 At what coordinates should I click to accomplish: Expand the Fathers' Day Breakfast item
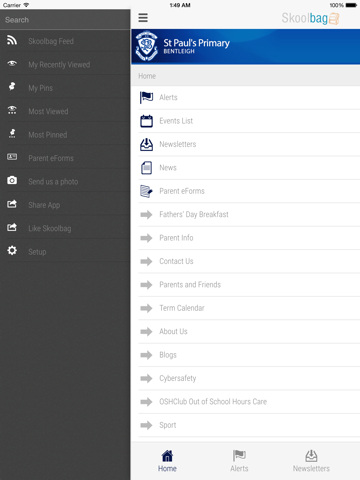tap(246, 215)
